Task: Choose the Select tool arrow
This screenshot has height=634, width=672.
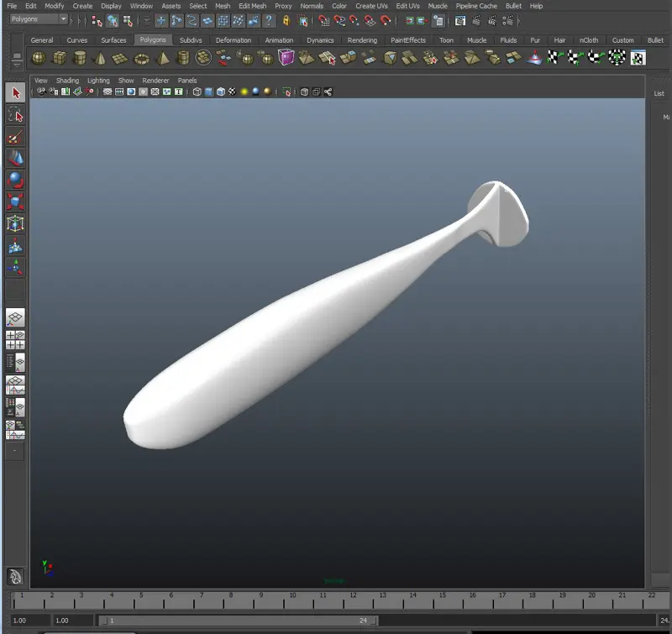Action: [15, 92]
